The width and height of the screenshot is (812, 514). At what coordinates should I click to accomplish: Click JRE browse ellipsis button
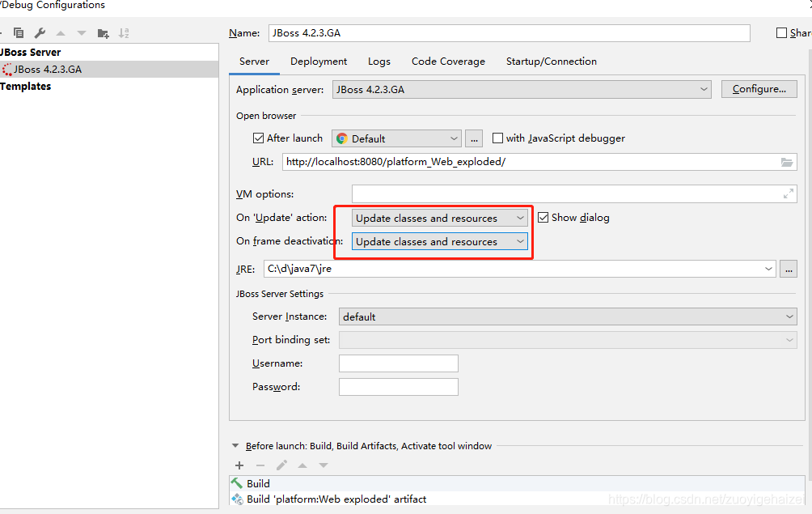pos(789,269)
